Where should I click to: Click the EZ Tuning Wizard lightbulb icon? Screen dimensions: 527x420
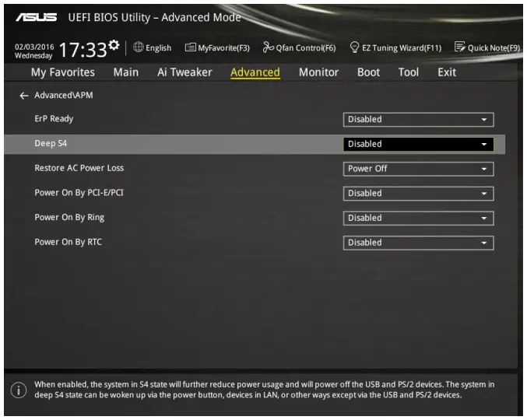point(354,47)
